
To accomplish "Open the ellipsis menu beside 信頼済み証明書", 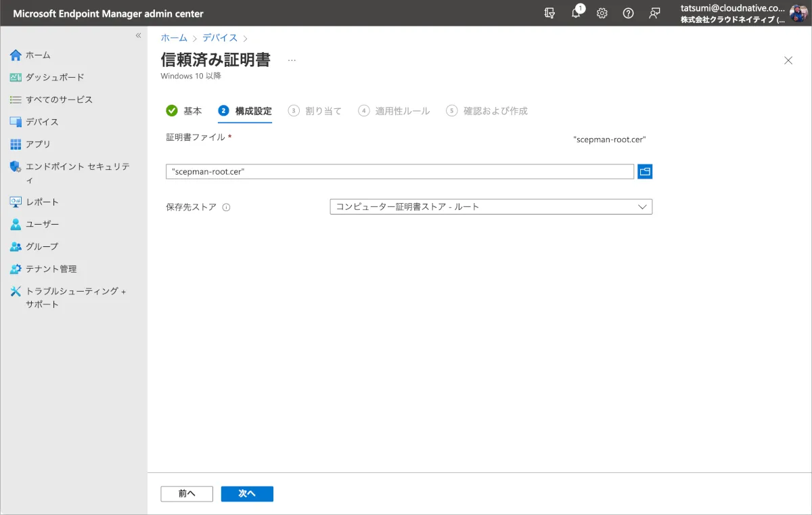I will [292, 60].
